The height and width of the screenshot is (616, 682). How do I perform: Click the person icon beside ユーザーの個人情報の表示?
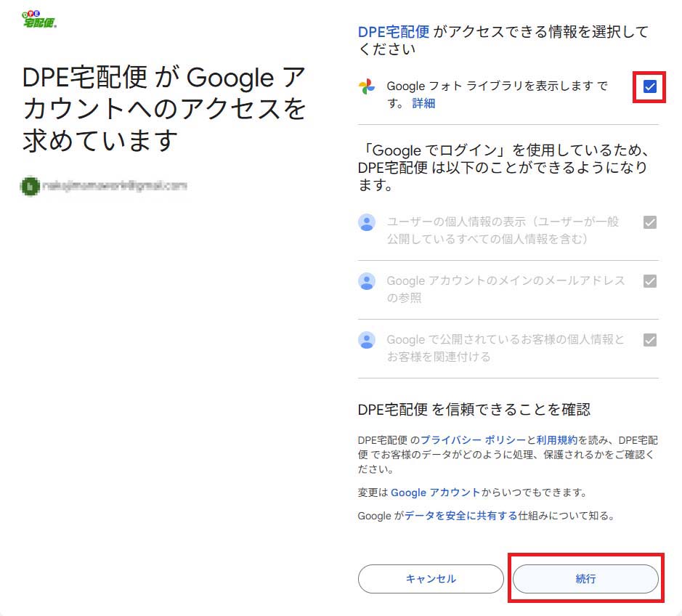(x=367, y=222)
